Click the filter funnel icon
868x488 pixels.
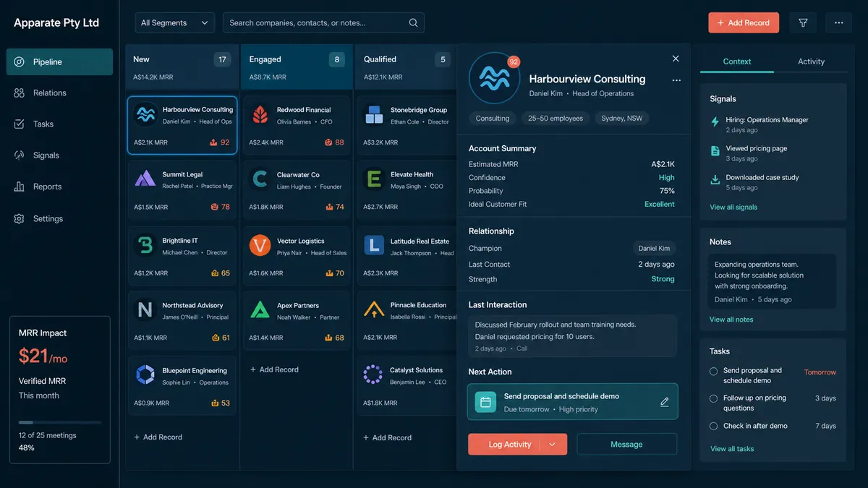click(803, 23)
